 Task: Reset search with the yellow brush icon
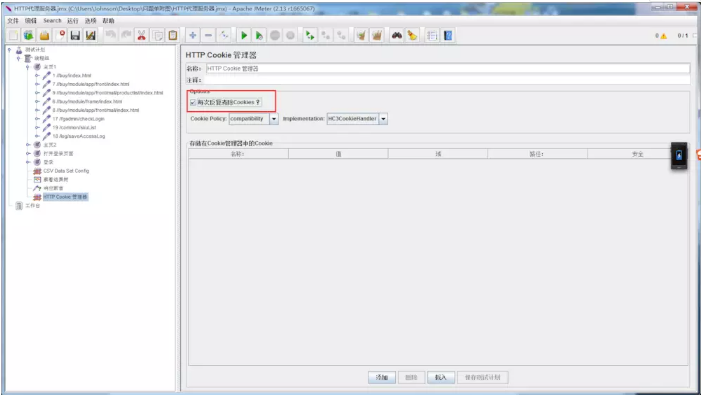412,35
